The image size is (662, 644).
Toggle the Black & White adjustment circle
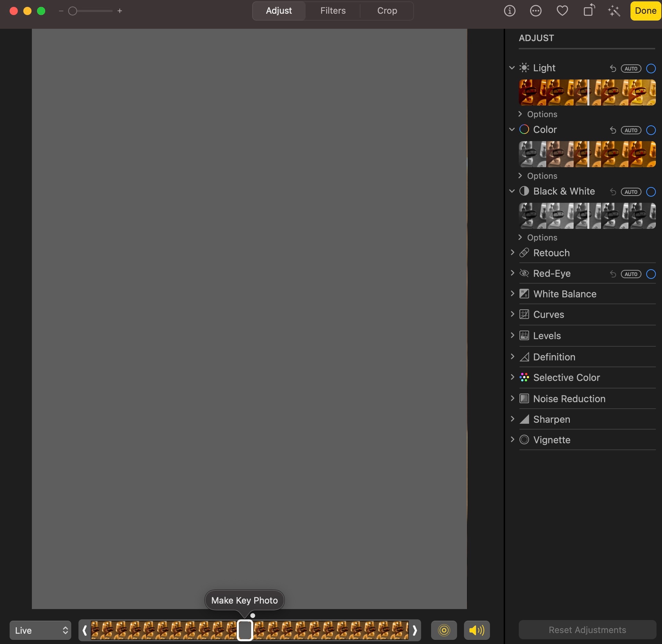(x=651, y=192)
